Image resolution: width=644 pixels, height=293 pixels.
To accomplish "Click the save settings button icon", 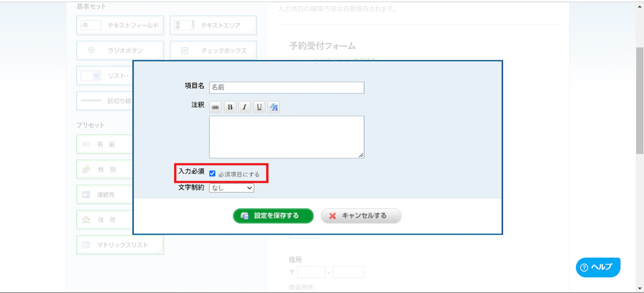I will point(244,216).
